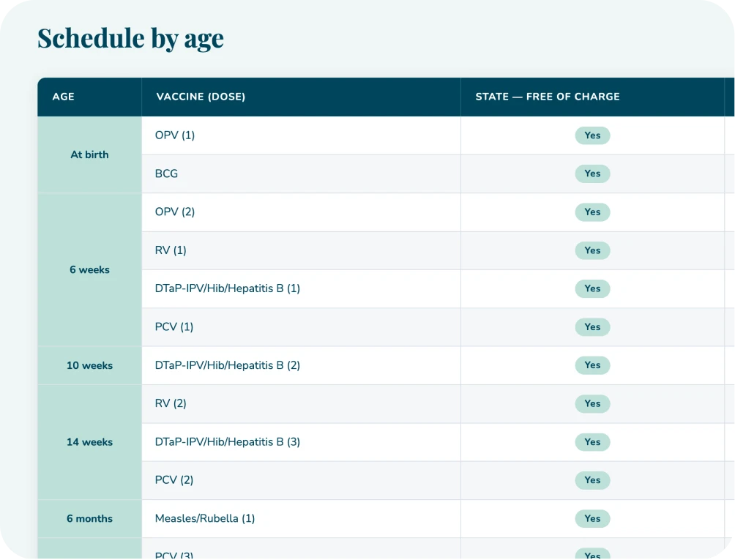Select the VACCINE (DOSE) column header

coord(301,97)
